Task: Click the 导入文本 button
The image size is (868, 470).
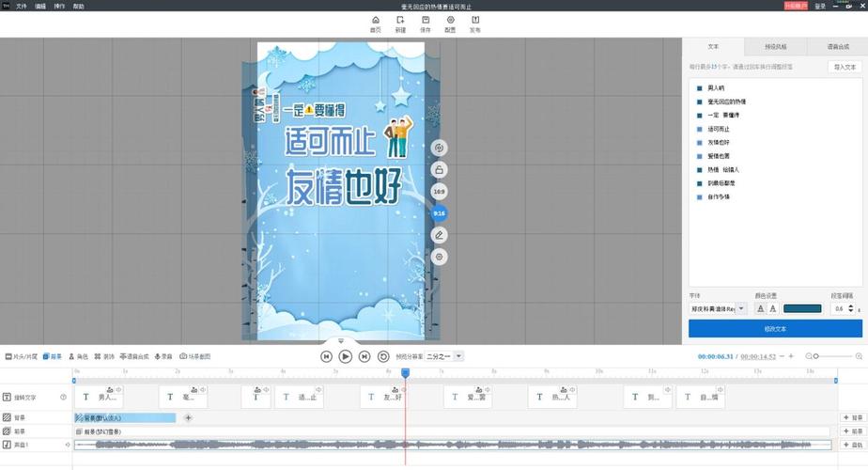Action: [845, 67]
